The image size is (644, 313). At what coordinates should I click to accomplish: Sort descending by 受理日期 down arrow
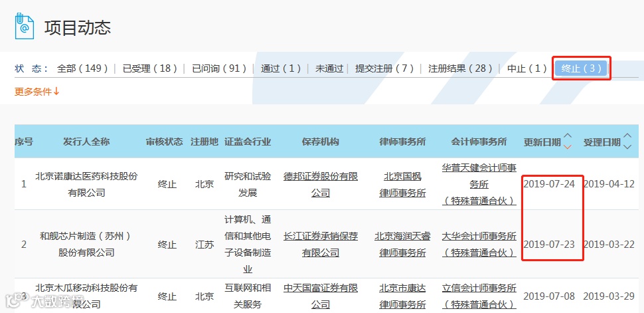point(627,147)
